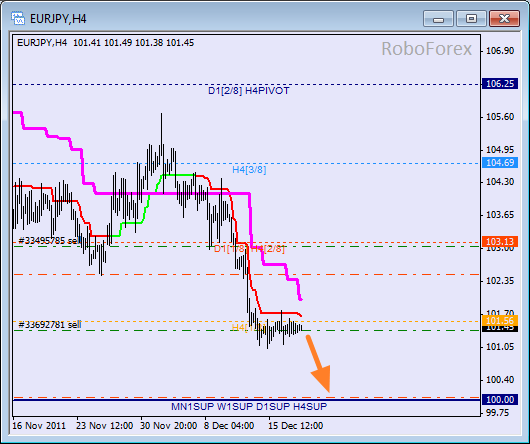The height and width of the screenshot is (444, 530).
Task: Select the 104.69 blue price label
Action: pos(500,163)
